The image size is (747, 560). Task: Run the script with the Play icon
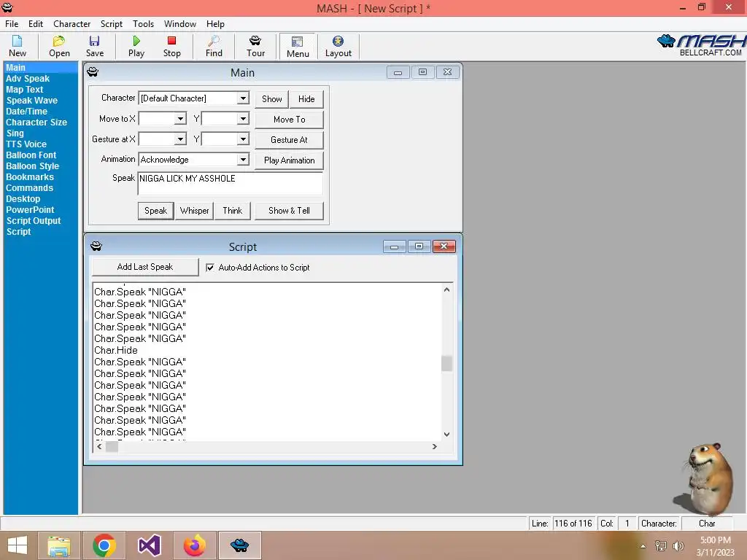click(x=136, y=46)
